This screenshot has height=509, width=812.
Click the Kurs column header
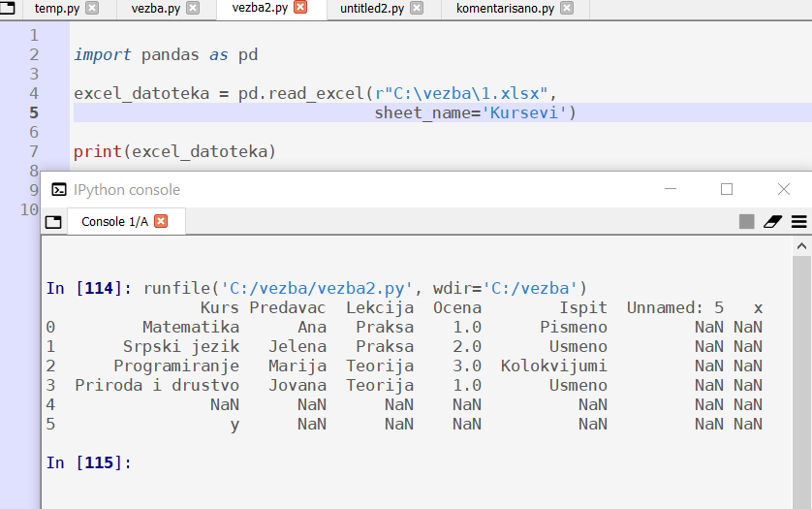[x=220, y=307]
